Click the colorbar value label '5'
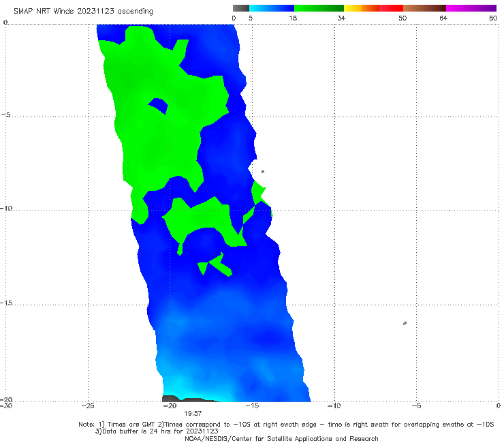The width and height of the screenshot is (504, 443). point(251,18)
